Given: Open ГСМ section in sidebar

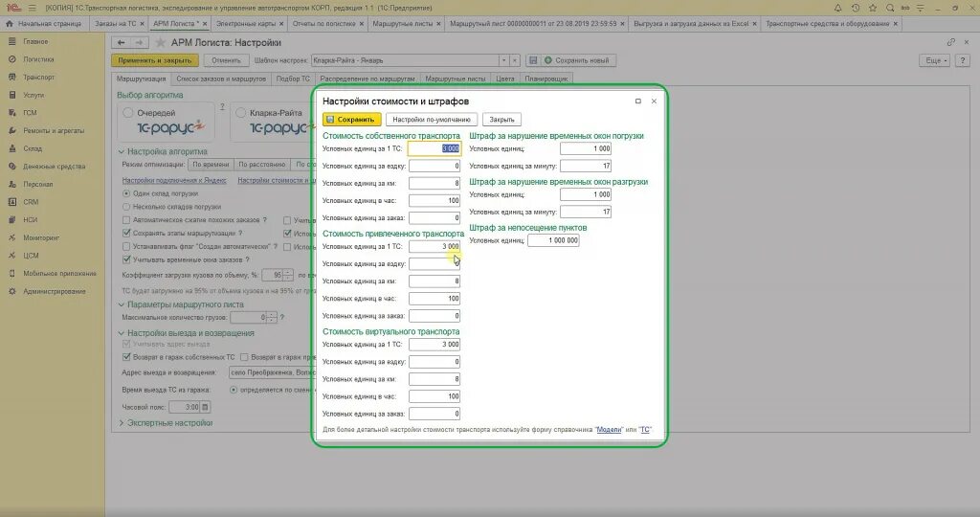Looking at the screenshot, I should 30,113.
